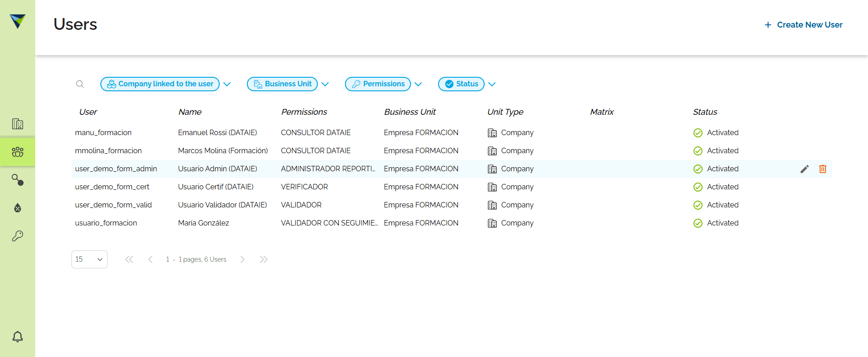Click the Matrix column header
The height and width of the screenshot is (357, 868).
(602, 112)
